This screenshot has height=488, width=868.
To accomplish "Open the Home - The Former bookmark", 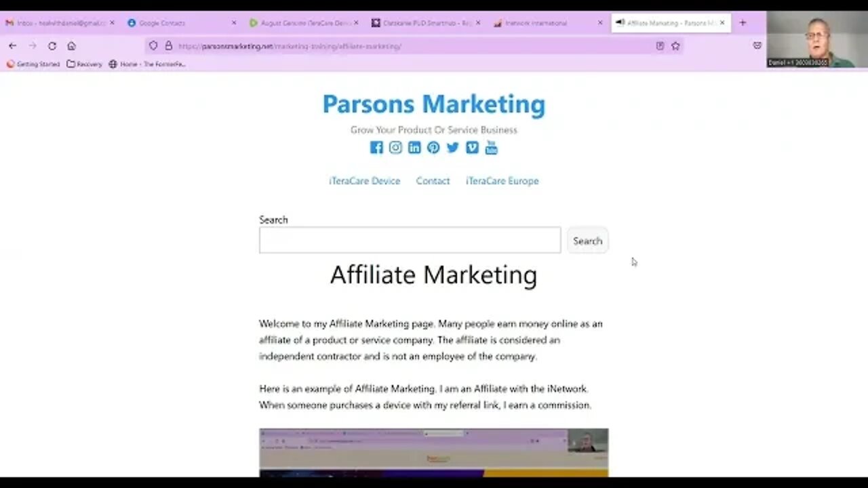I will tap(147, 64).
